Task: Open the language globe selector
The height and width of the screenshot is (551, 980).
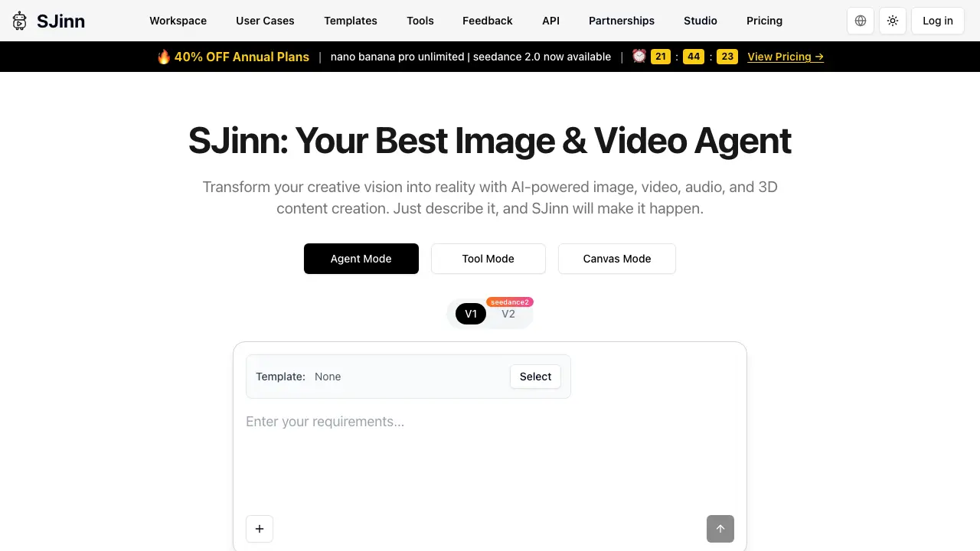Action: (x=861, y=21)
